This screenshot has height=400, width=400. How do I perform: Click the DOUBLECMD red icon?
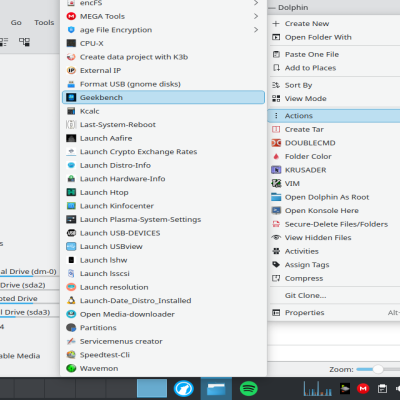276,143
